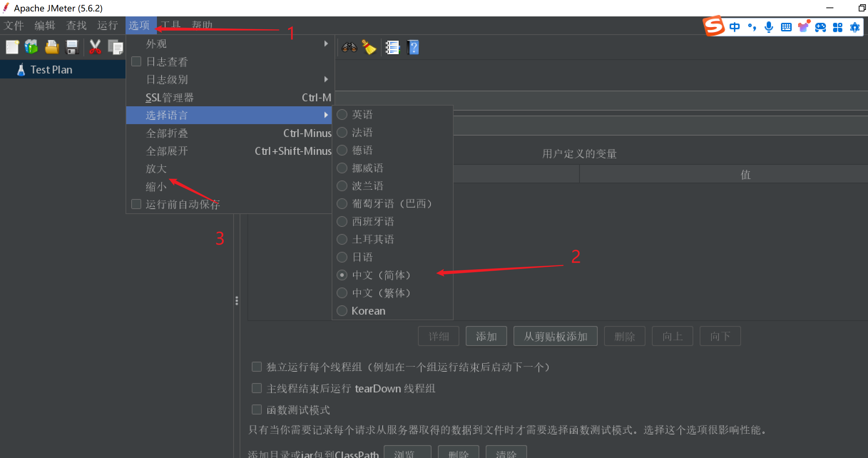This screenshot has width=868, height=458.
Task: Click the Cut scissors icon
Action: click(x=95, y=47)
